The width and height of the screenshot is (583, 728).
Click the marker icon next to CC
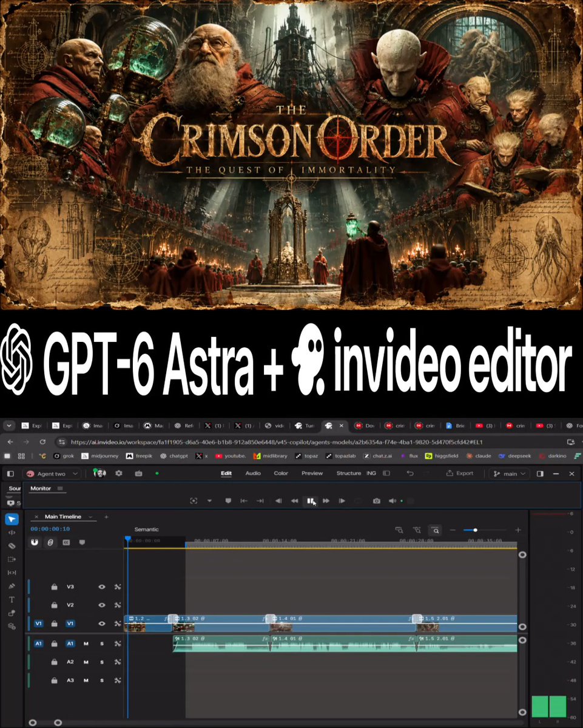[x=82, y=542]
